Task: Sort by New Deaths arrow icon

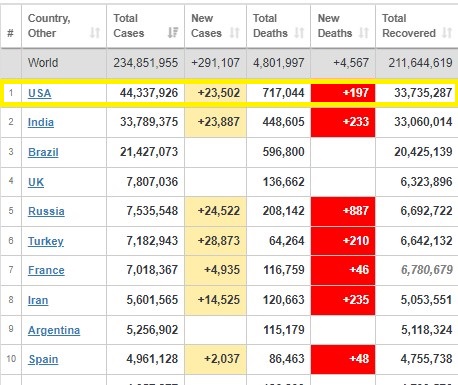Action: [x=364, y=33]
